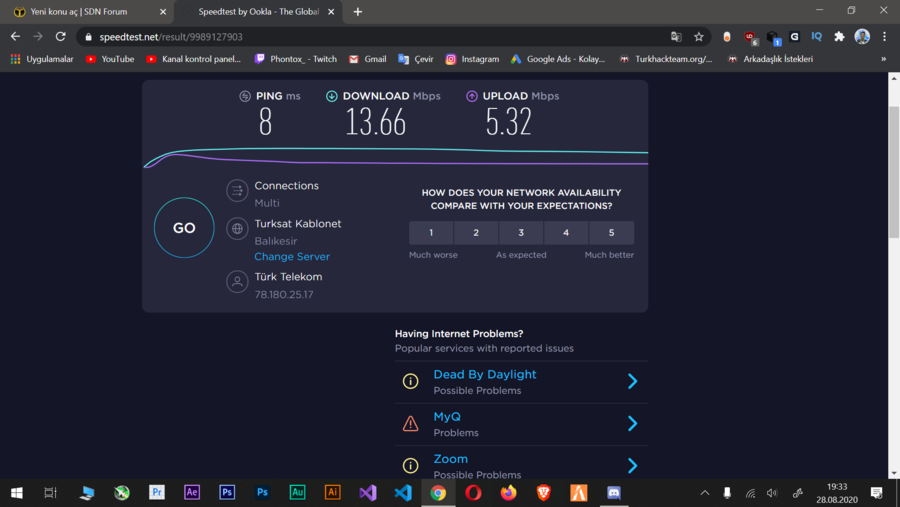Open the Arkadaşlık İstekleri bookmark
Viewport: 900px width, 507px height.
click(x=770, y=59)
